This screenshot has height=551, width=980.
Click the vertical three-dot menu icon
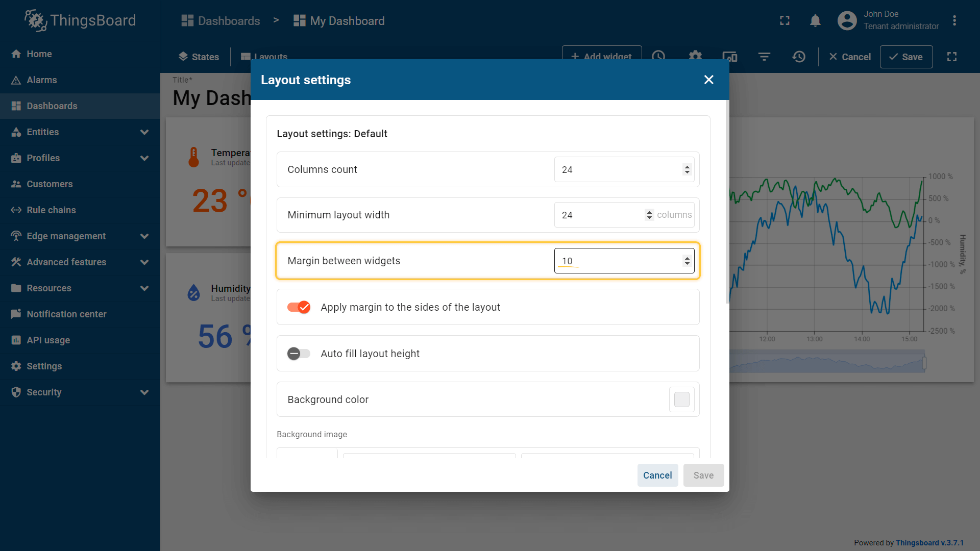954,21
